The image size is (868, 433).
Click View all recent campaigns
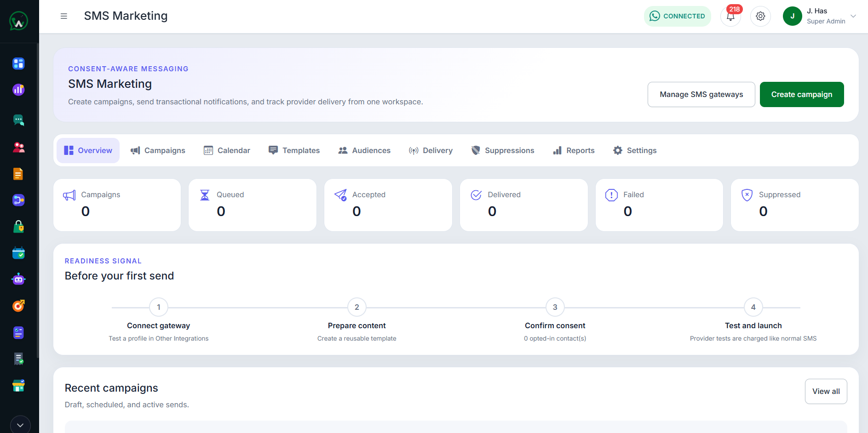[826, 391]
